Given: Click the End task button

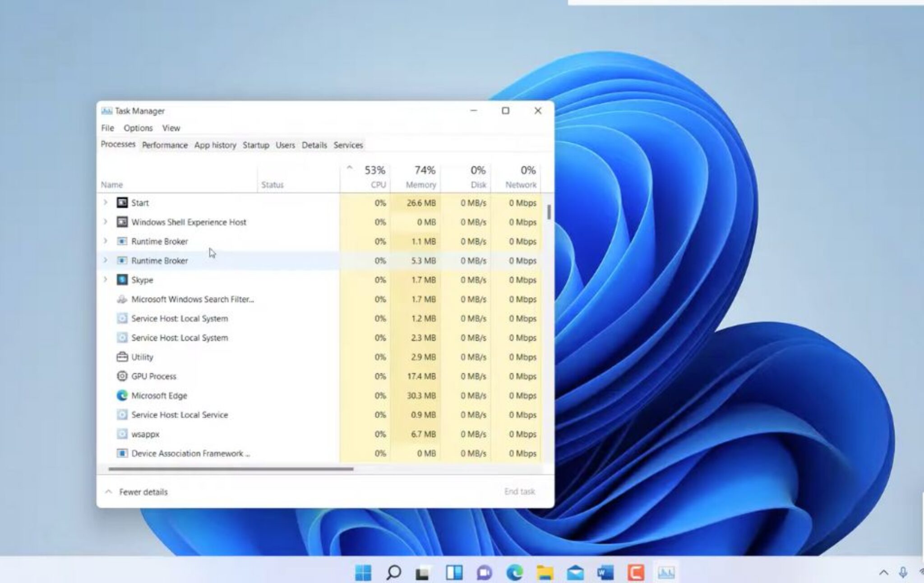Looking at the screenshot, I should click(x=520, y=491).
